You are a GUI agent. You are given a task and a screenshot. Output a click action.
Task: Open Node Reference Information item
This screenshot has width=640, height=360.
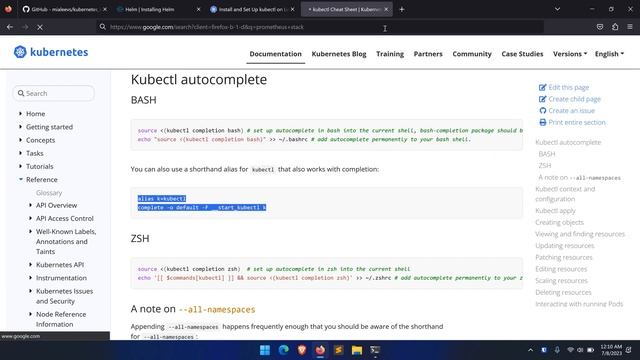(x=61, y=319)
